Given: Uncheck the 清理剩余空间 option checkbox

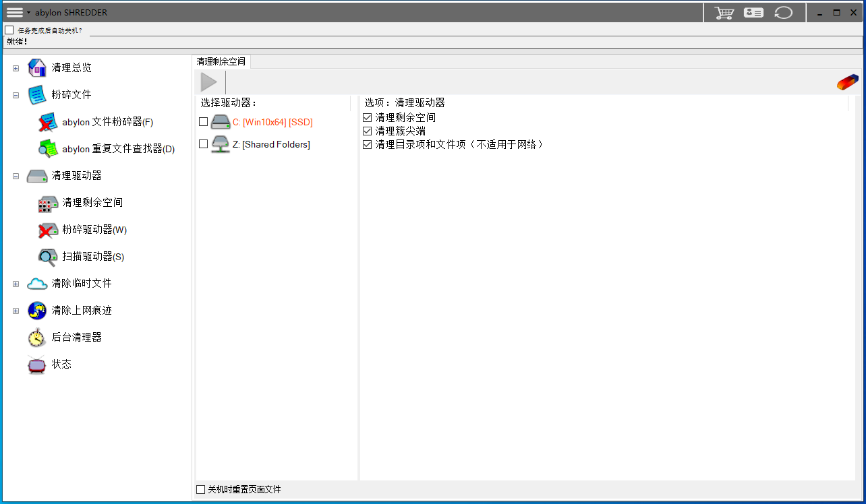Looking at the screenshot, I should click(368, 117).
